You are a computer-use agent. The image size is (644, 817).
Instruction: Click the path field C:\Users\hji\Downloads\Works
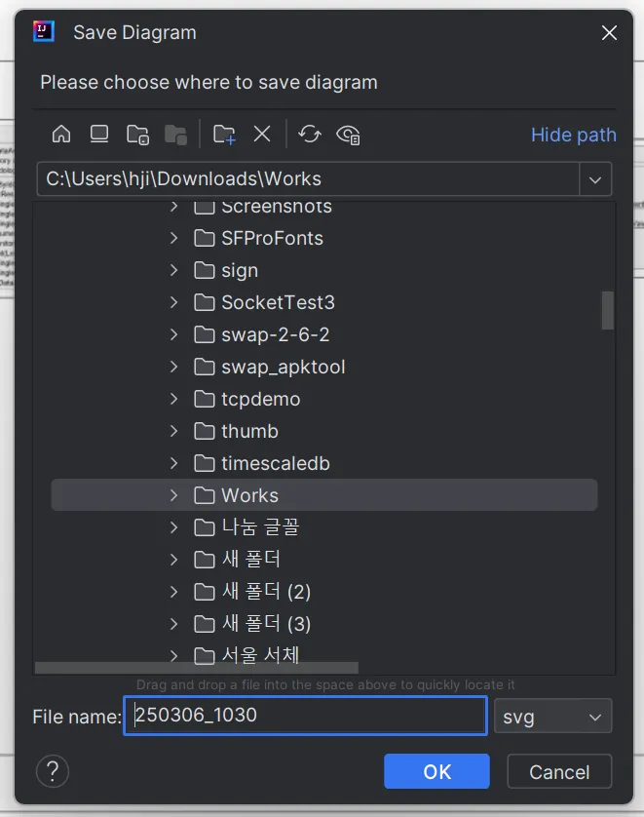click(x=308, y=179)
